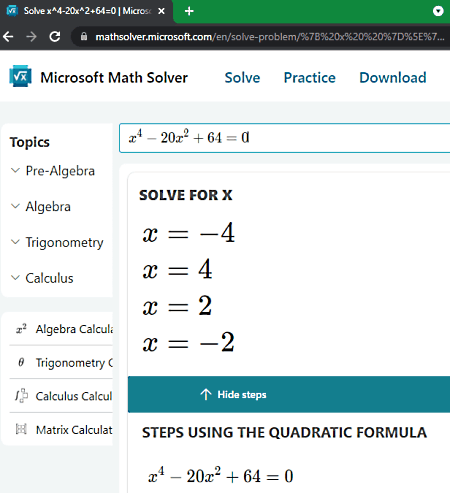Click the Algebra Calculator x² icon
Image resolution: width=450 pixels, height=493 pixels.
pyautogui.click(x=21, y=329)
